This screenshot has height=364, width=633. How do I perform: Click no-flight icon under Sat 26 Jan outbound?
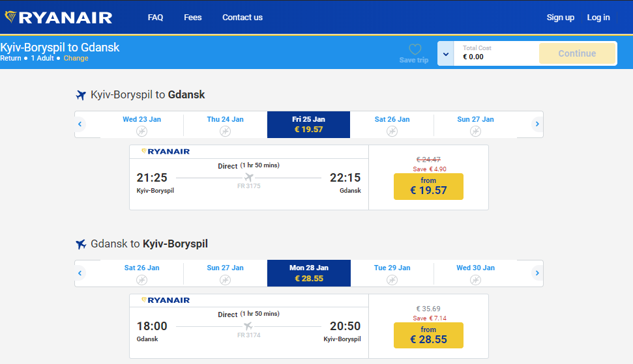(x=392, y=131)
